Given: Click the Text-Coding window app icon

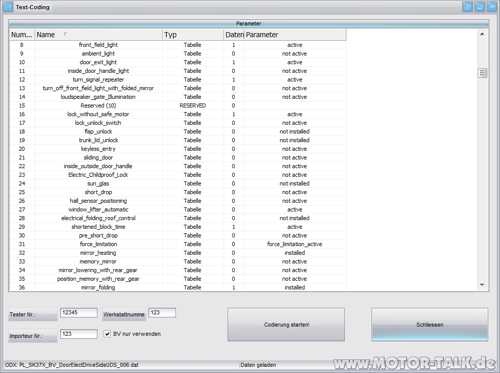Looking at the screenshot, I should pyautogui.click(x=8, y=7).
